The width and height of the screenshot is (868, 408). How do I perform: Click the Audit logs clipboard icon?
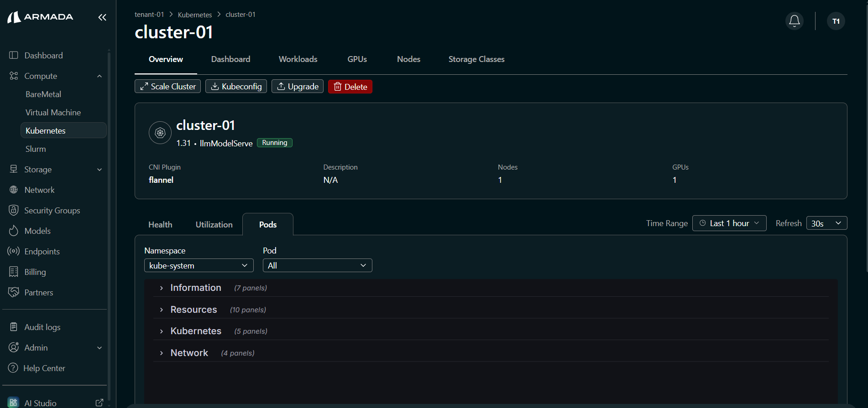[14, 327]
